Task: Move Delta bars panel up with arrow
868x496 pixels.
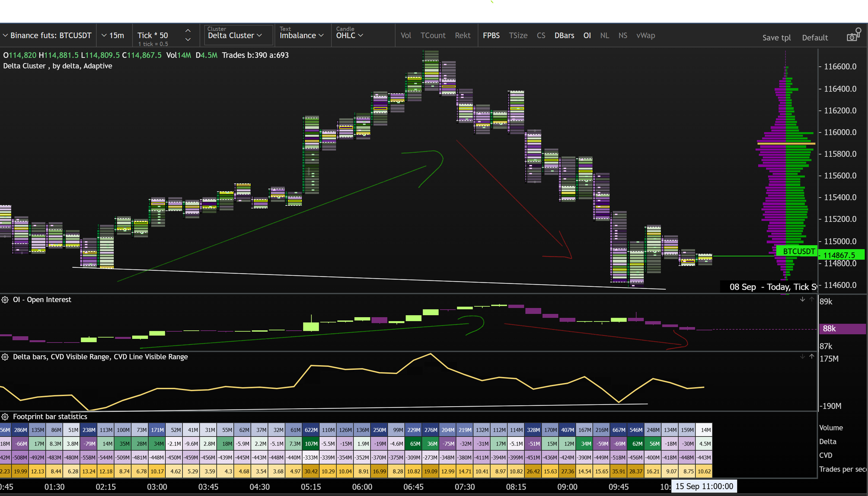Action: click(812, 357)
